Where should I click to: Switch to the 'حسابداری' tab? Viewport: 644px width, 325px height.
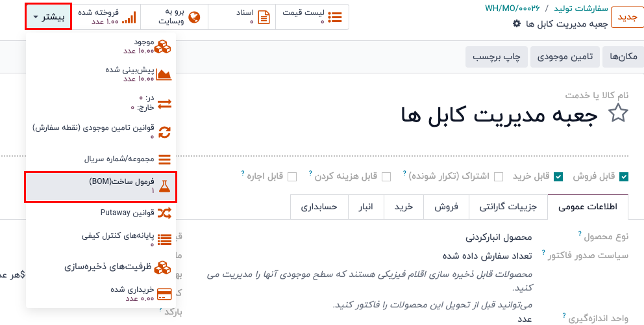[318, 207]
